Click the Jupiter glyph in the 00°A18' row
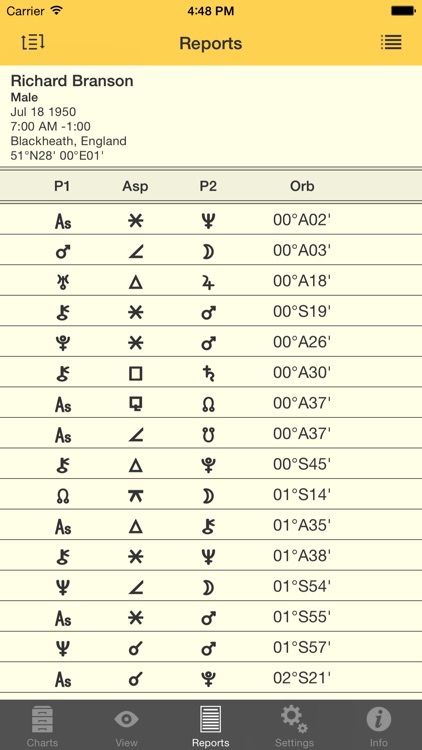 point(208,282)
